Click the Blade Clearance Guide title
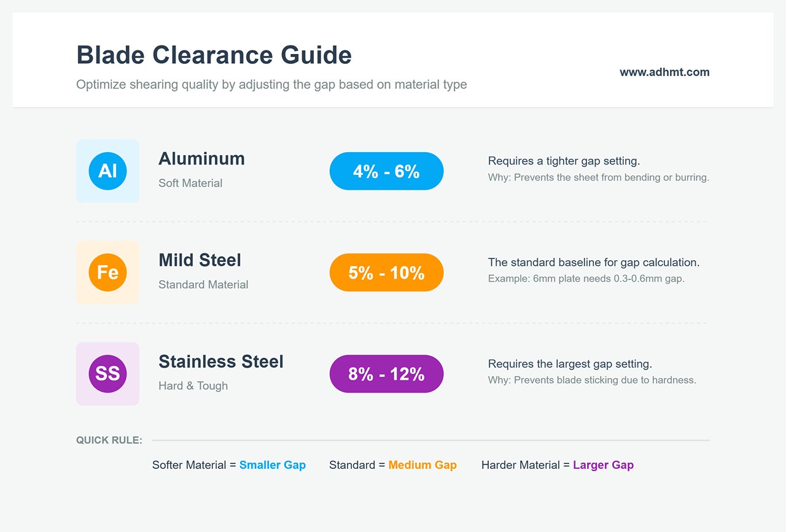This screenshot has height=532, width=786. (x=214, y=55)
